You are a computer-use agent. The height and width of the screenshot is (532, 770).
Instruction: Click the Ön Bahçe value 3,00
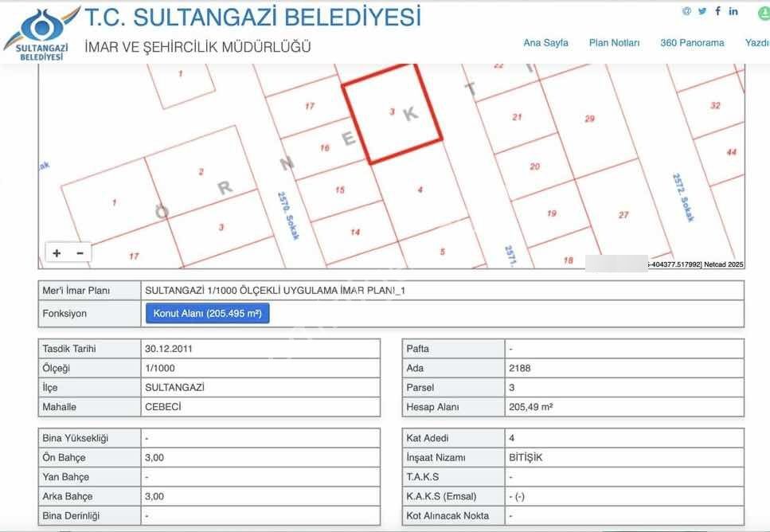(154, 457)
